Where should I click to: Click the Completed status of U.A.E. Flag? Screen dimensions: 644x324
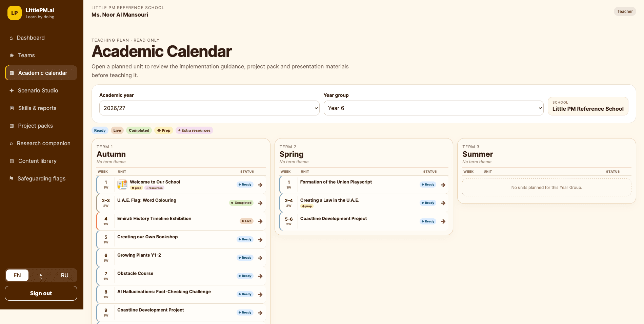tap(241, 203)
